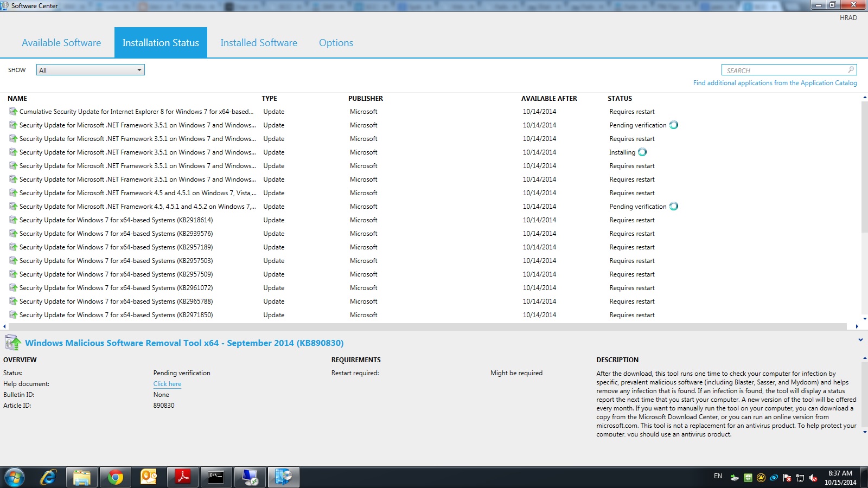Click the icon for .NET Framework 4.5 and 4.5.1 row

tap(13, 193)
